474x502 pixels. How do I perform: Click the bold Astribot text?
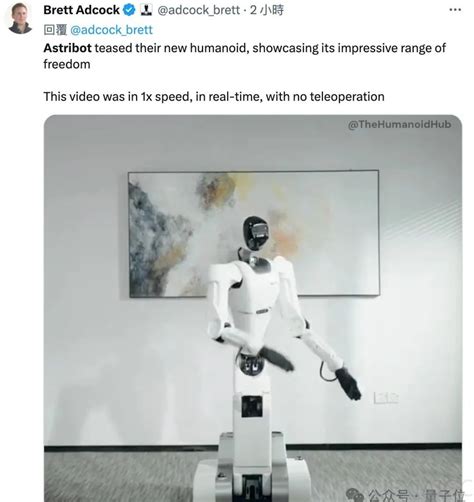click(x=67, y=48)
